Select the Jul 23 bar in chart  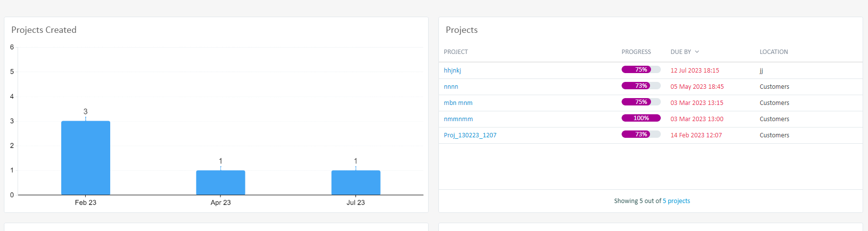click(356, 182)
